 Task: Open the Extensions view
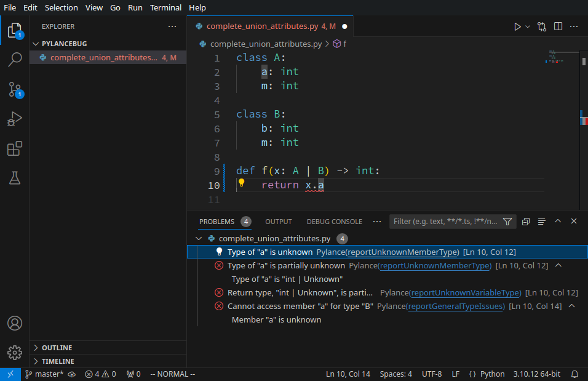pos(15,148)
